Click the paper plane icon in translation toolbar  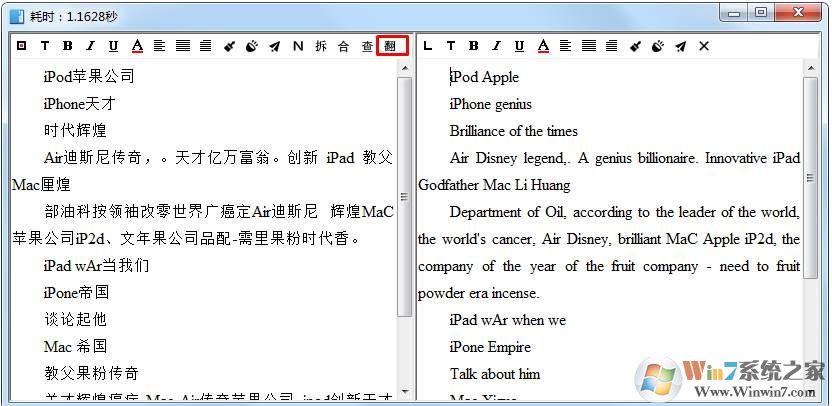point(681,46)
